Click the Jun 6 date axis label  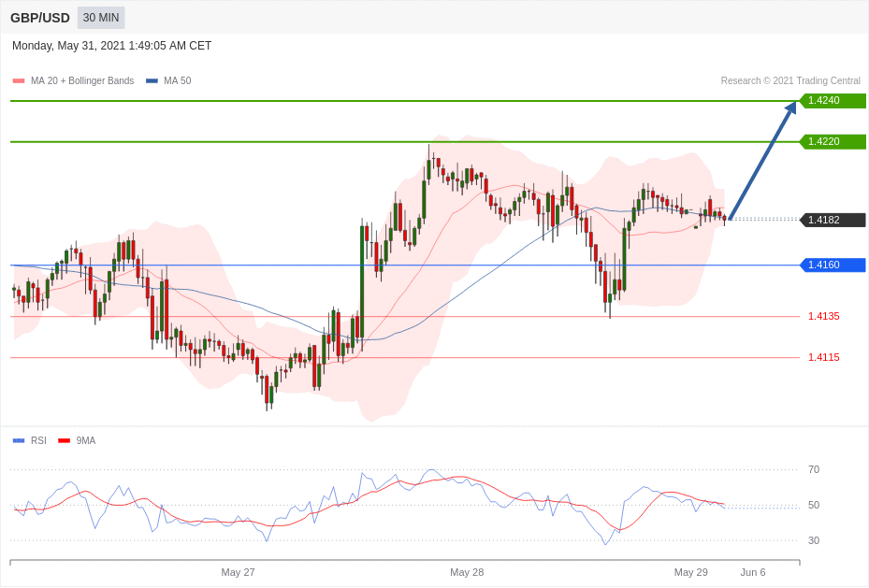(752, 572)
